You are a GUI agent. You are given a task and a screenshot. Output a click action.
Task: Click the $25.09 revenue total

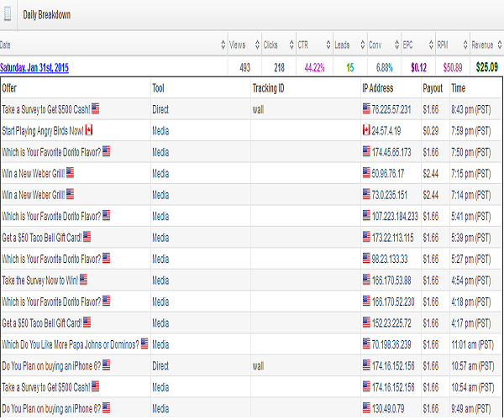pyautogui.click(x=487, y=67)
